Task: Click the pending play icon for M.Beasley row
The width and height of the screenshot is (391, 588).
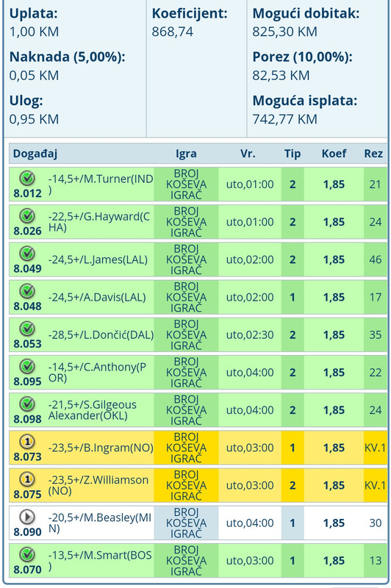Action: point(27,517)
